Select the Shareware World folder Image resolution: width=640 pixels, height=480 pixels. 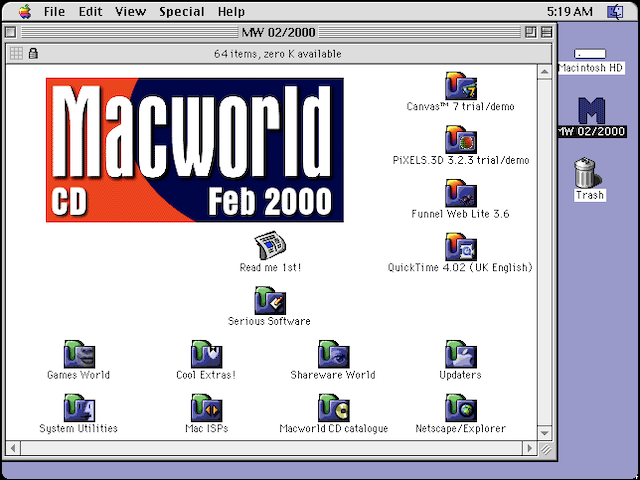(x=333, y=354)
